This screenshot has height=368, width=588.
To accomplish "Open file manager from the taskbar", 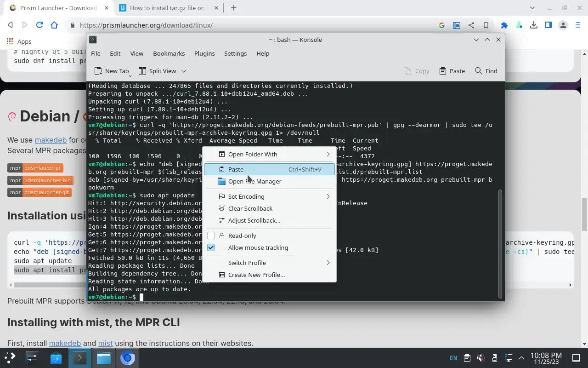I will (104, 357).
